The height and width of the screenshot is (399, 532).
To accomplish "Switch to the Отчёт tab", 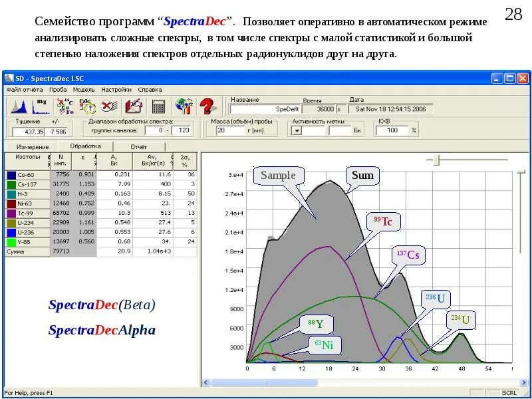I will [139, 147].
